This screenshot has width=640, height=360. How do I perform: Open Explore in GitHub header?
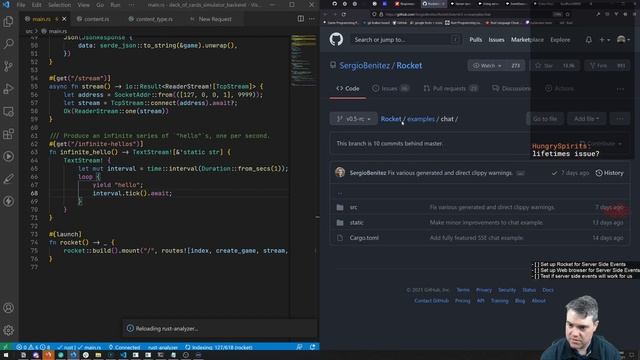pyautogui.click(x=560, y=40)
